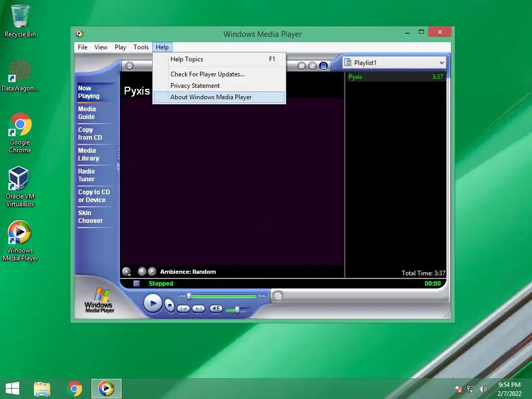Collapse the taskbar sidebar handle arrow
The height and width of the screenshot is (399, 532).
click(118, 165)
